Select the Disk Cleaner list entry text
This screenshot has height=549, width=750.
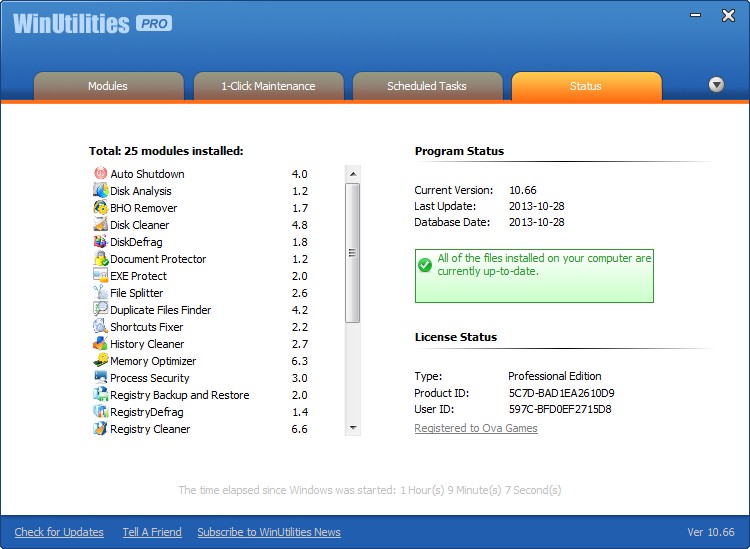click(x=140, y=225)
